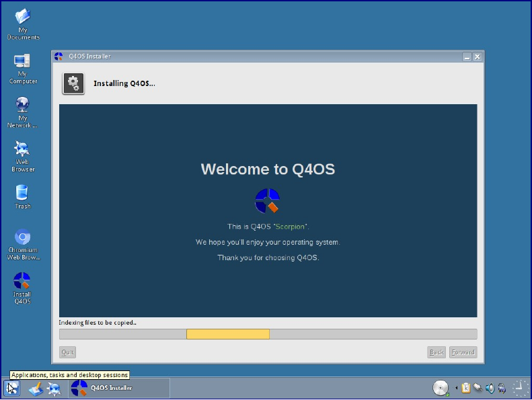The height and width of the screenshot is (400, 532).
Task: Click the analog clock in the taskbar
Action: pos(520,388)
